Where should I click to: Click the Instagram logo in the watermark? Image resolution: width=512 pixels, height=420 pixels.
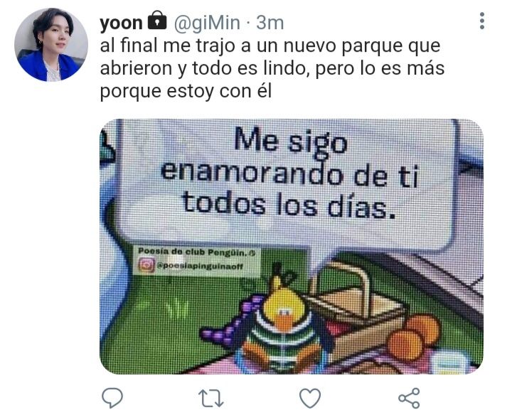point(146,265)
